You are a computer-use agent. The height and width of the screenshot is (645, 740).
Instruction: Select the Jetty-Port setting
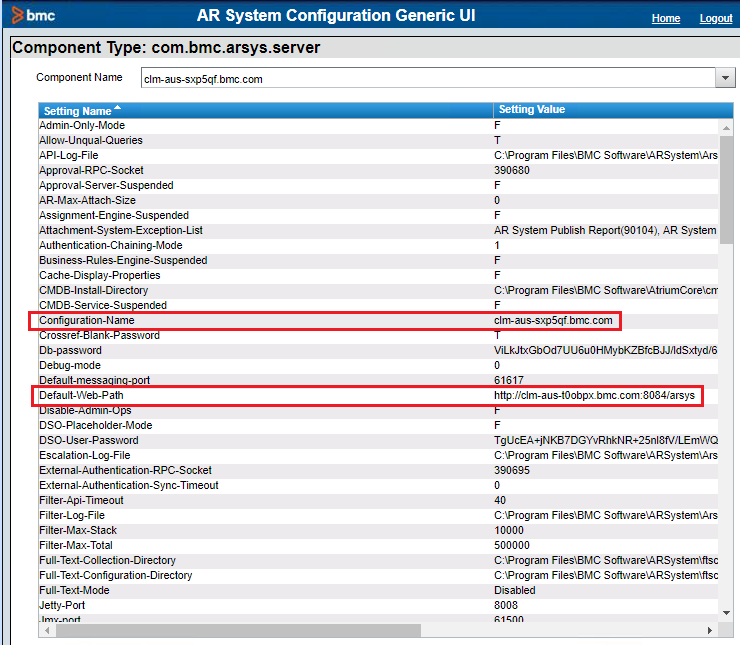[62, 606]
